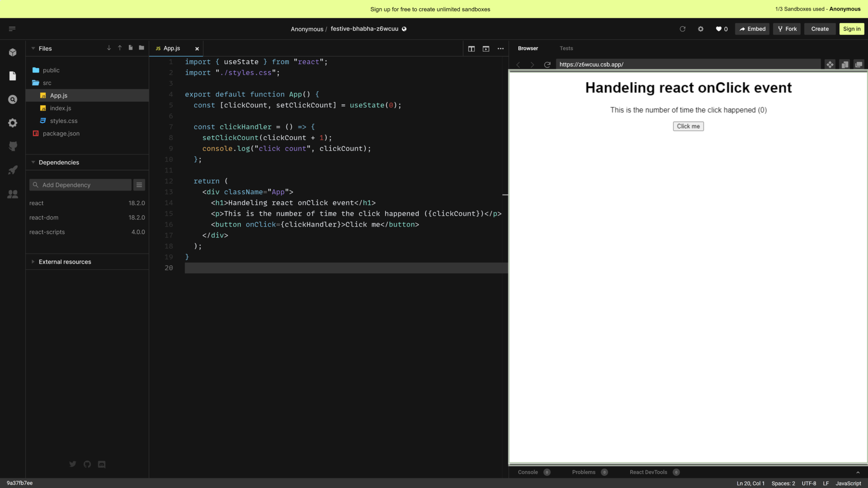Open the editor more-options ellipsis menu
The image size is (868, 488).
click(500, 49)
